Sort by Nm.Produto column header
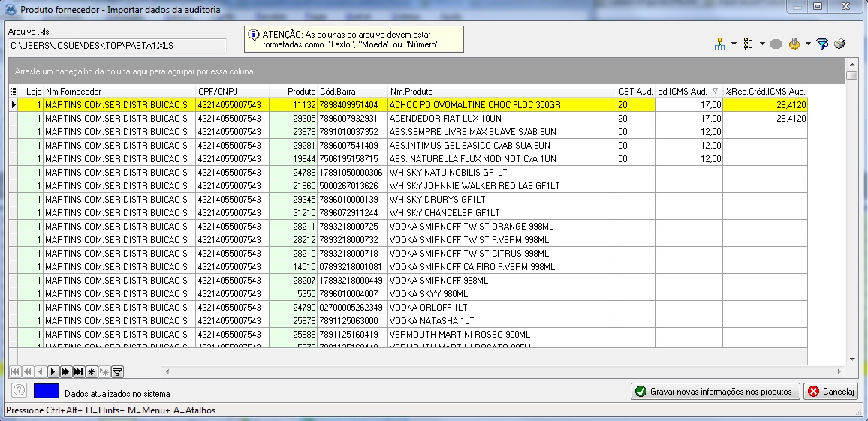 pyautogui.click(x=502, y=92)
